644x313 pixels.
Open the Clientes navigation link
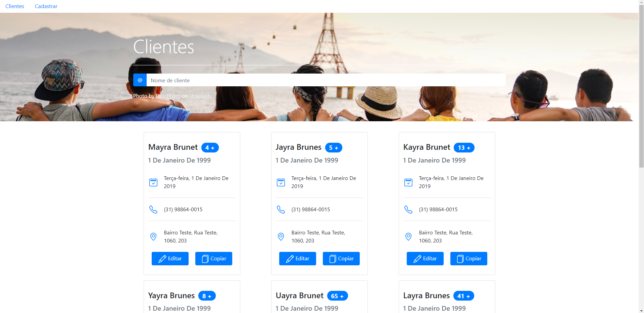[15, 6]
